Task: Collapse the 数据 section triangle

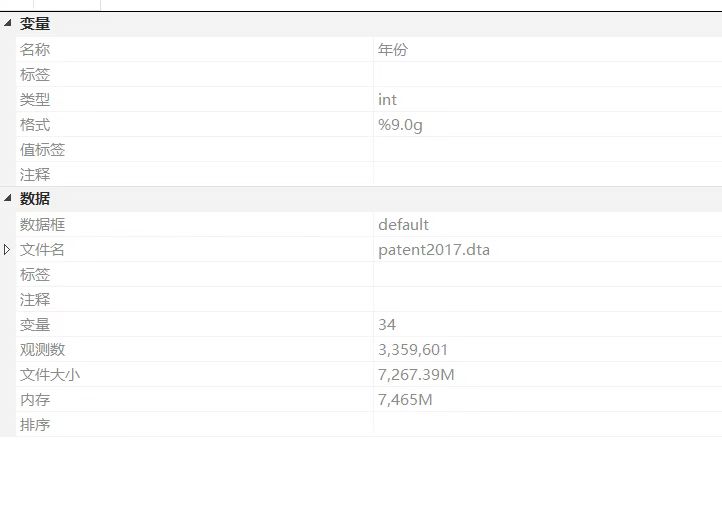Action: [8, 199]
